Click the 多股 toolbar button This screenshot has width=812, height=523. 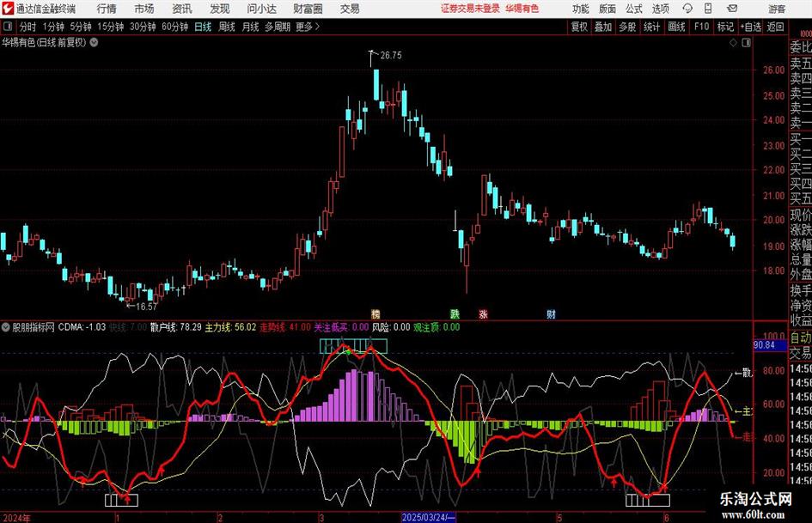point(627,27)
